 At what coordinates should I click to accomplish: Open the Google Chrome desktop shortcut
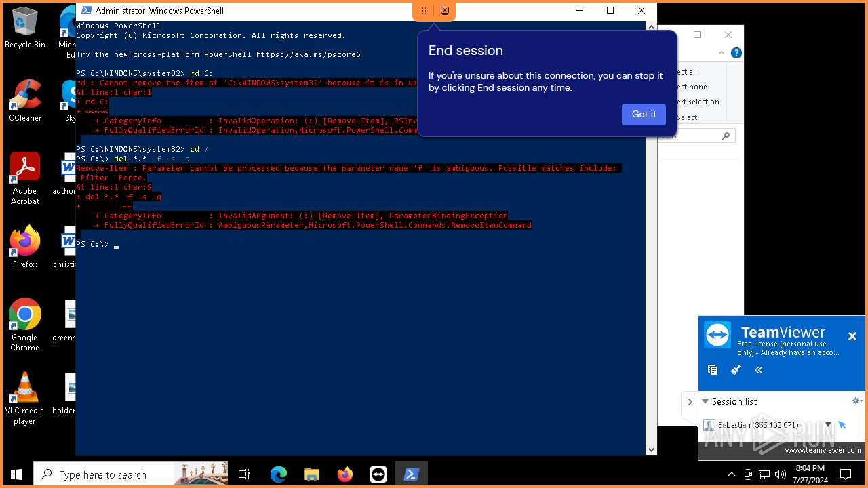tap(25, 325)
